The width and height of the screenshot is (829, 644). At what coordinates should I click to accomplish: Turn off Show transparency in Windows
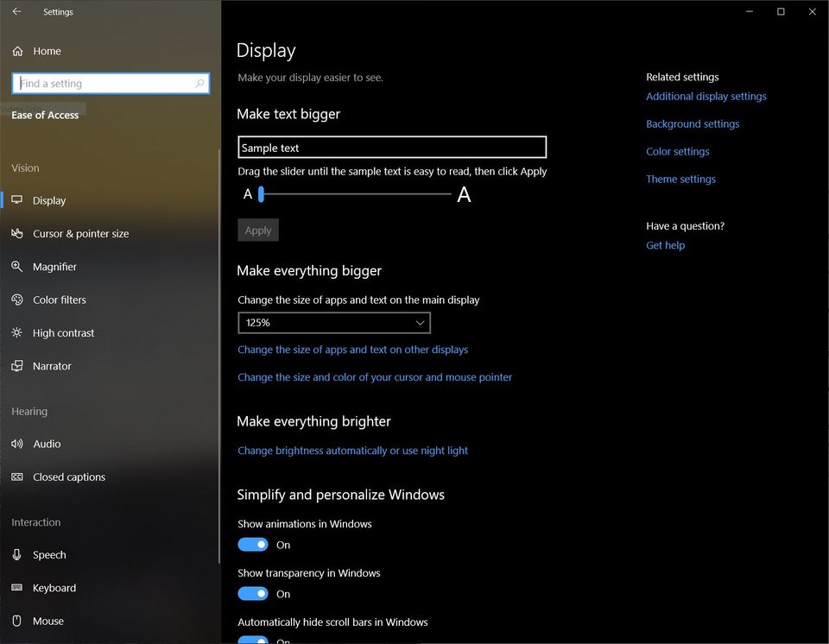pyautogui.click(x=253, y=594)
